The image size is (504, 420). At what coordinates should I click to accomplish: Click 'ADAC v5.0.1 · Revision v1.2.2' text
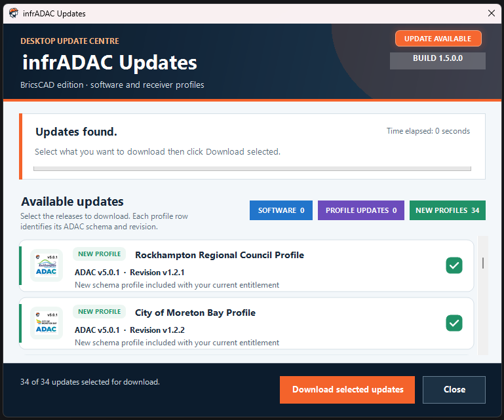point(130,330)
